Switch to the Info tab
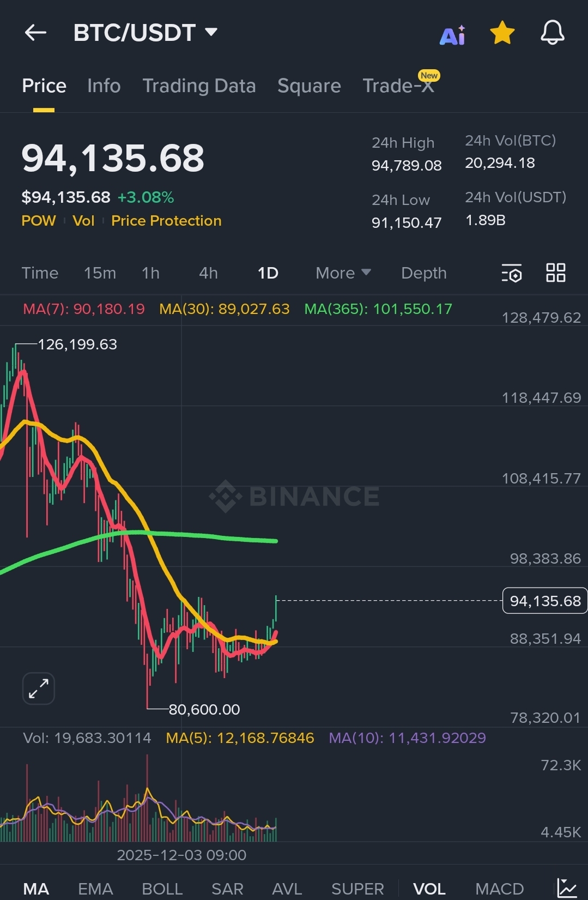The image size is (588, 900). pyautogui.click(x=104, y=86)
